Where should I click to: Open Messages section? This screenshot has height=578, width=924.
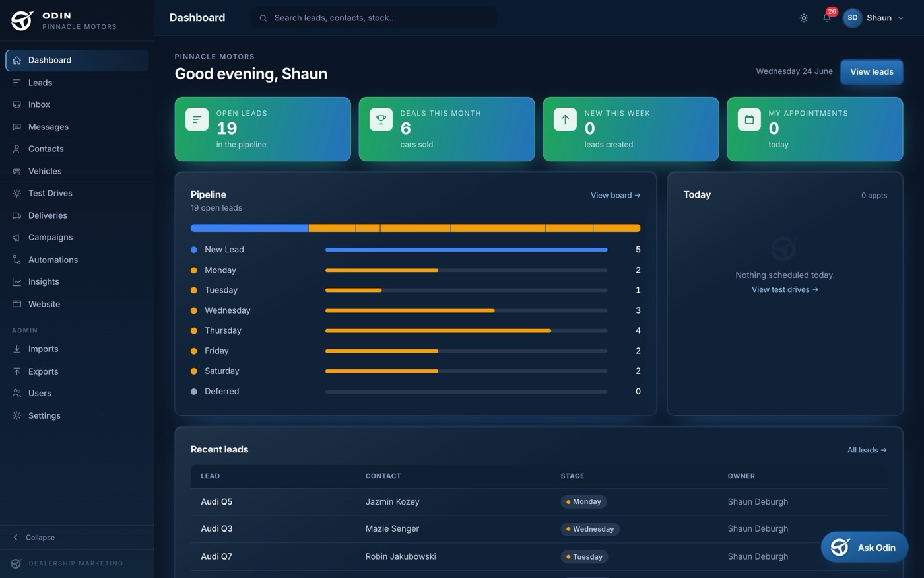pyautogui.click(x=77, y=127)
